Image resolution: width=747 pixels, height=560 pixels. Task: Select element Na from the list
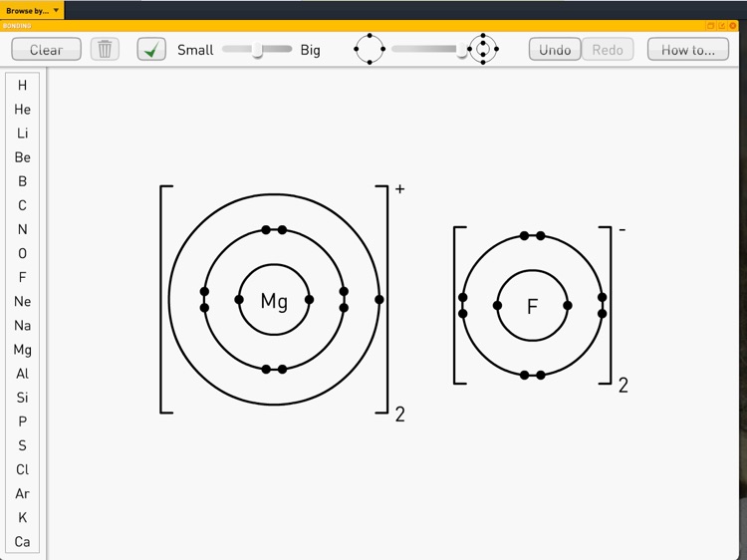pos(22,326)
